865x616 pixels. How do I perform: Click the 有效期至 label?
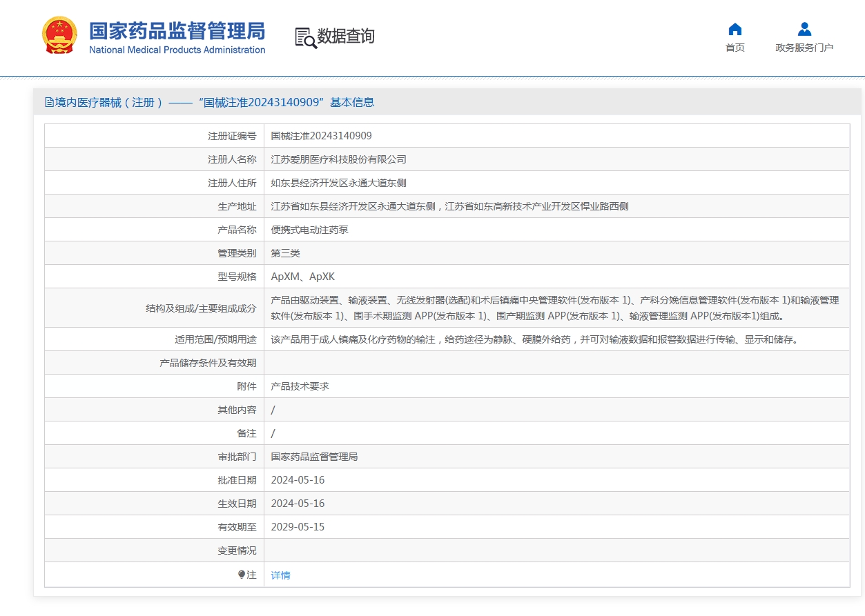point(237,527)
